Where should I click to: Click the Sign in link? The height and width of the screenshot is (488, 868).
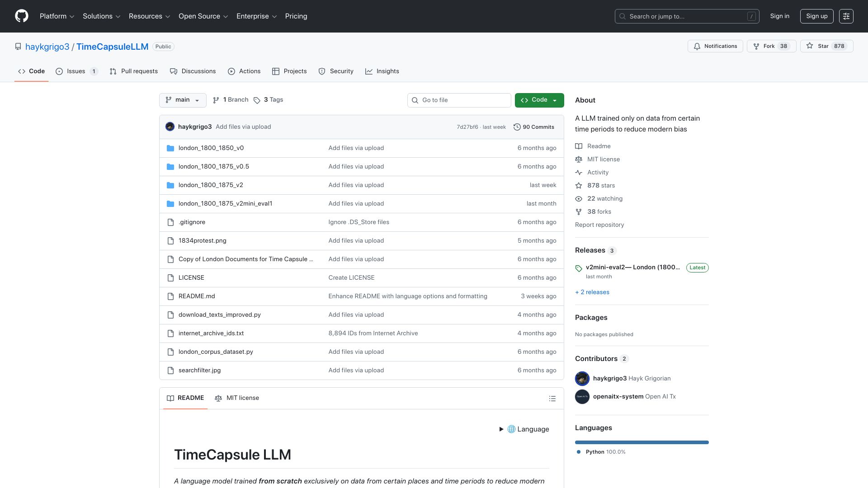(x=780, y=16)
